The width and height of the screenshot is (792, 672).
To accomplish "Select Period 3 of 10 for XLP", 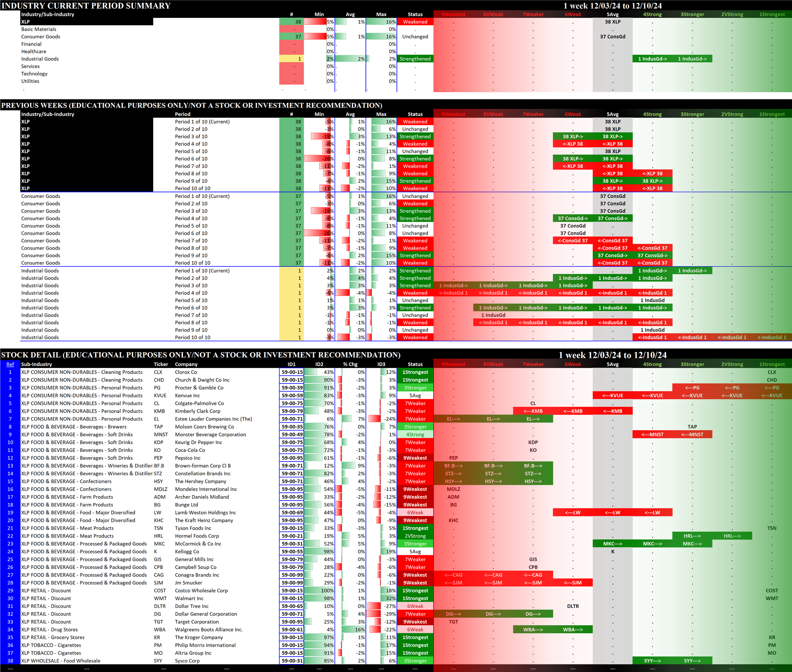I will (x=191, y=137).
